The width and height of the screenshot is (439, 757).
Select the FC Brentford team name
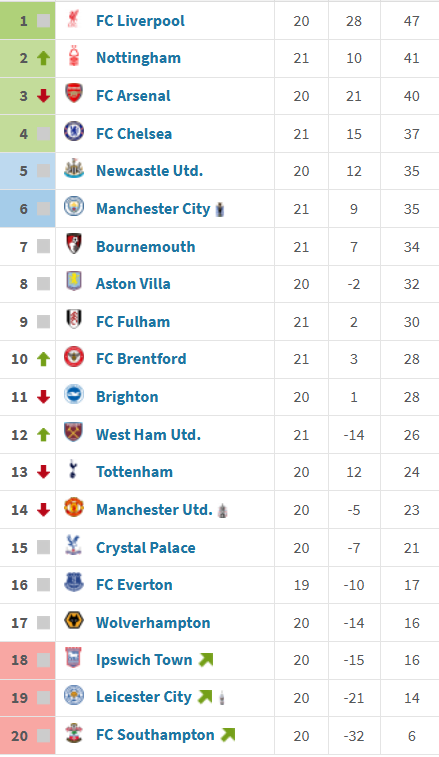pos(141,359)
